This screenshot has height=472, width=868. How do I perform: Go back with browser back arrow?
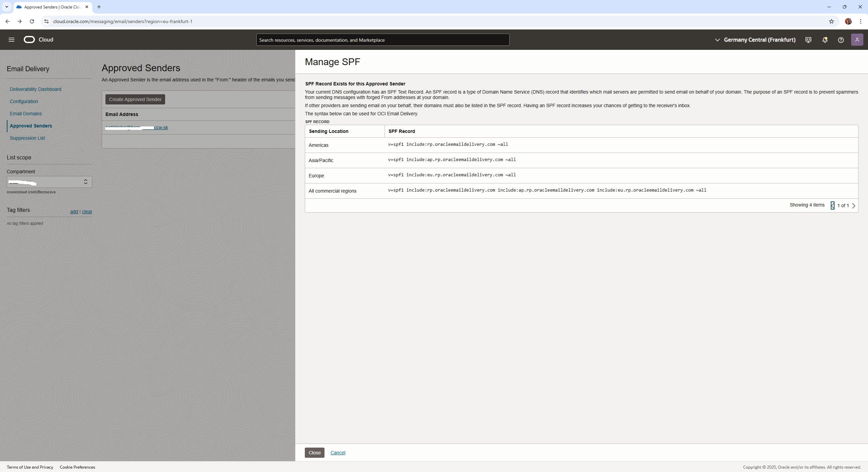click(x=7, y=21)
